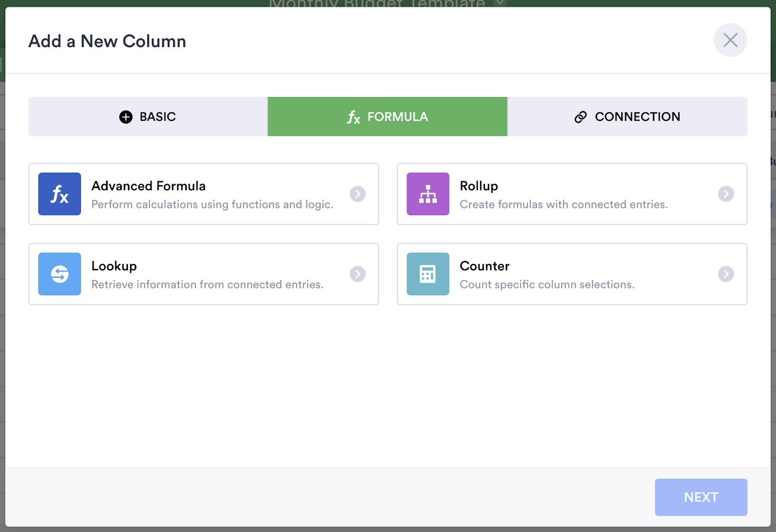Click the plus icon on Basic tab
Viewport: 776px width, 532px height.
pyautogui.click(x=126, y=117)
